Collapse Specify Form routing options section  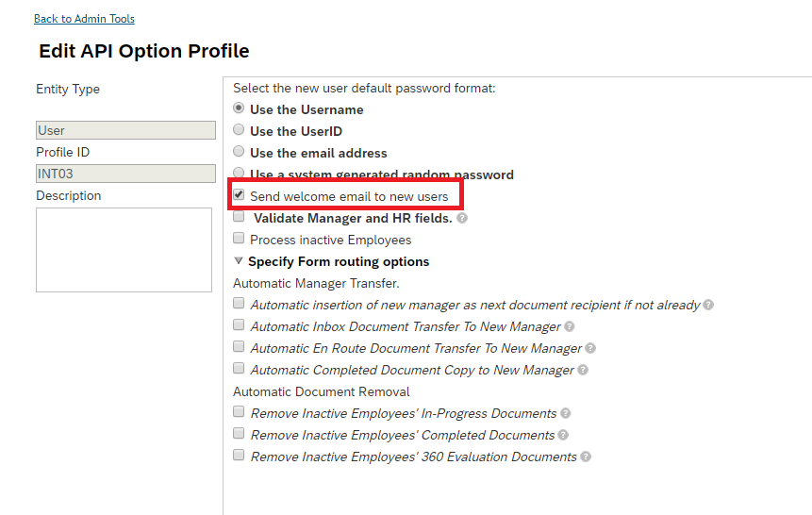[x=239, y=260]
